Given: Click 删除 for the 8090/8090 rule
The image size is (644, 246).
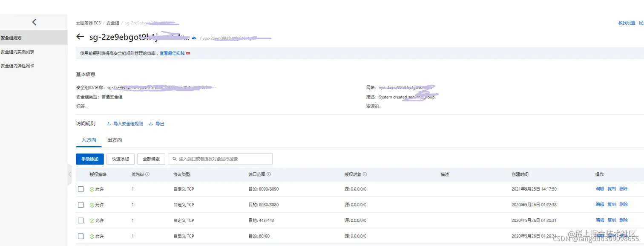Looking at the screenshot, I should pyautogui.click(x=624, y=189).
